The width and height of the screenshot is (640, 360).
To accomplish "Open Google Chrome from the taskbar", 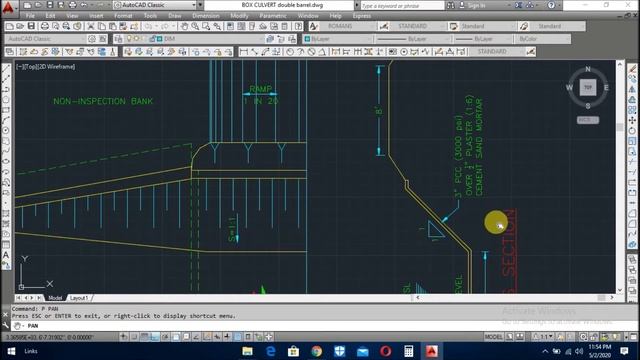I will [316, 351].
